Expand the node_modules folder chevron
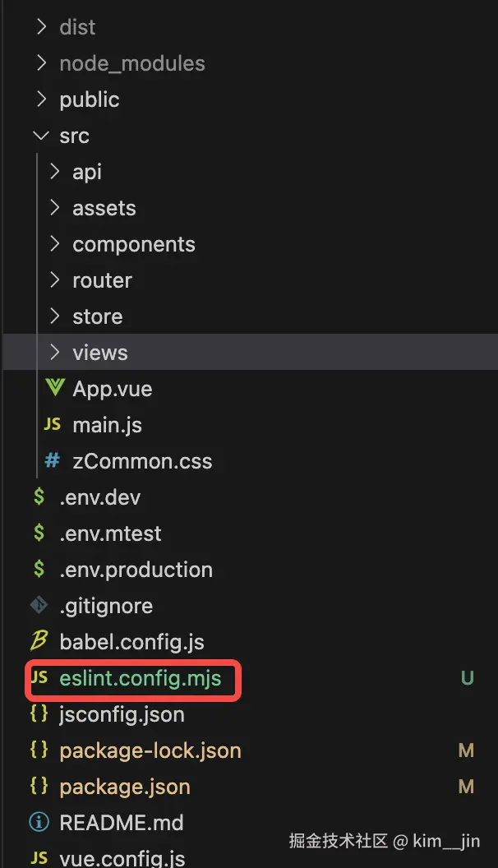Screen dimensions: 498x868 [40, 63]
